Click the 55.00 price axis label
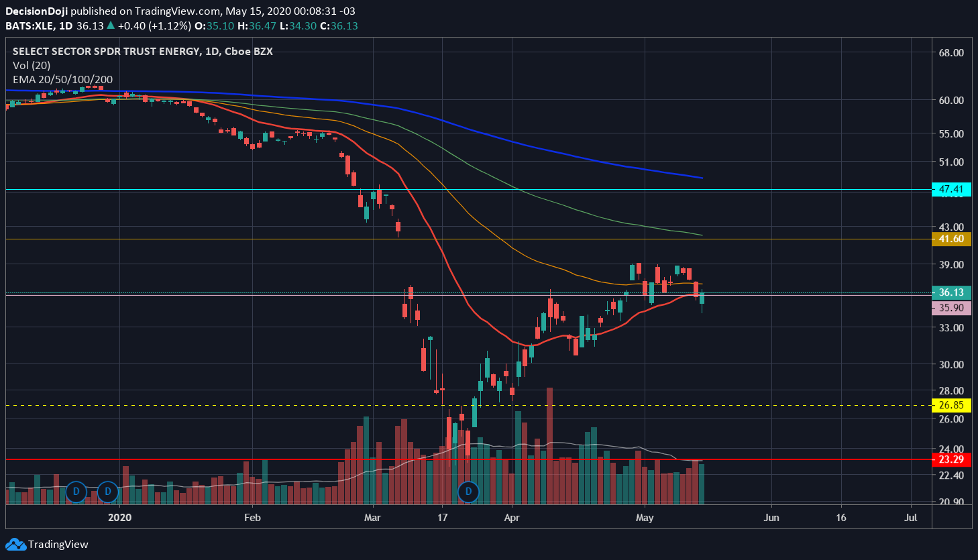Image resolution: width=978 pixels, height=560 pixels. [951, 133]
